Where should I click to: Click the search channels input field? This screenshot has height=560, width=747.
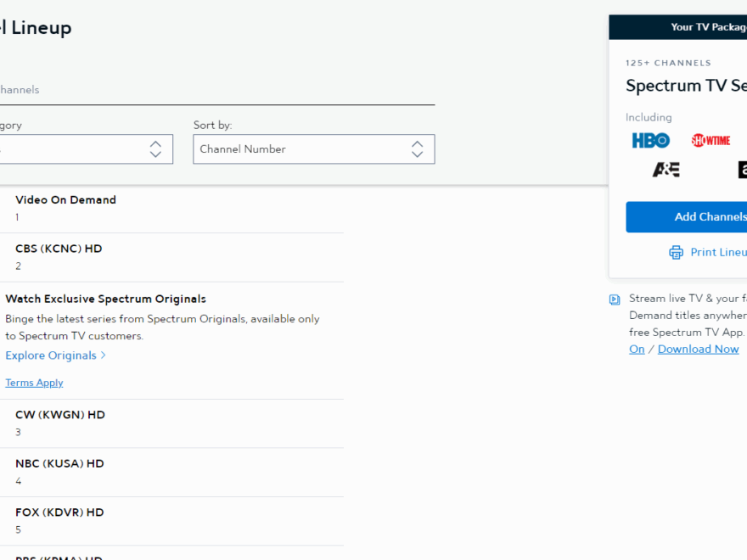(x=212, y=90)
